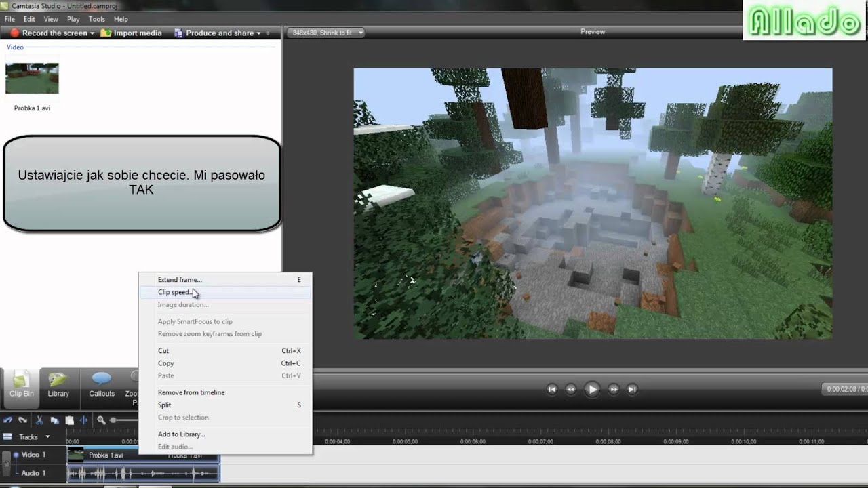Select Copy in the context menu
The image size is (868, 488).
pos(225,363)
